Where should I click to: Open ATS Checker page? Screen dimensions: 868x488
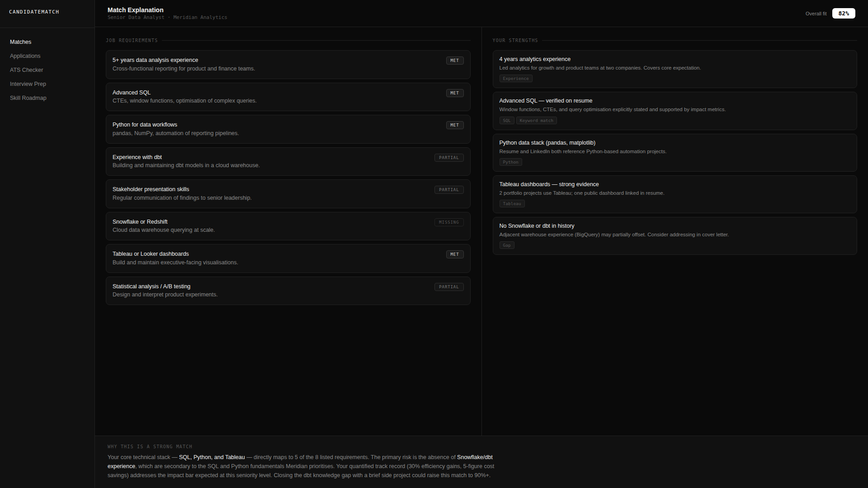point(27,70)
